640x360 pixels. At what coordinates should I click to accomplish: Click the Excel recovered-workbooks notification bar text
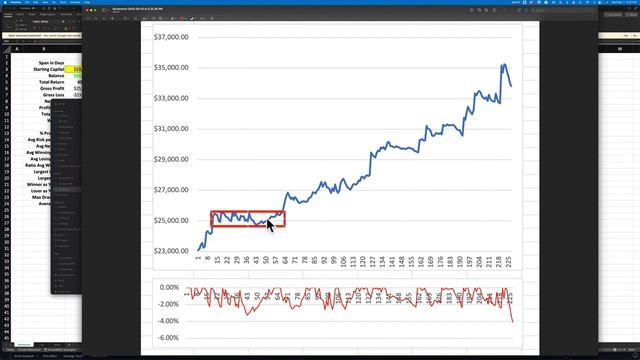tap(43, 36)
